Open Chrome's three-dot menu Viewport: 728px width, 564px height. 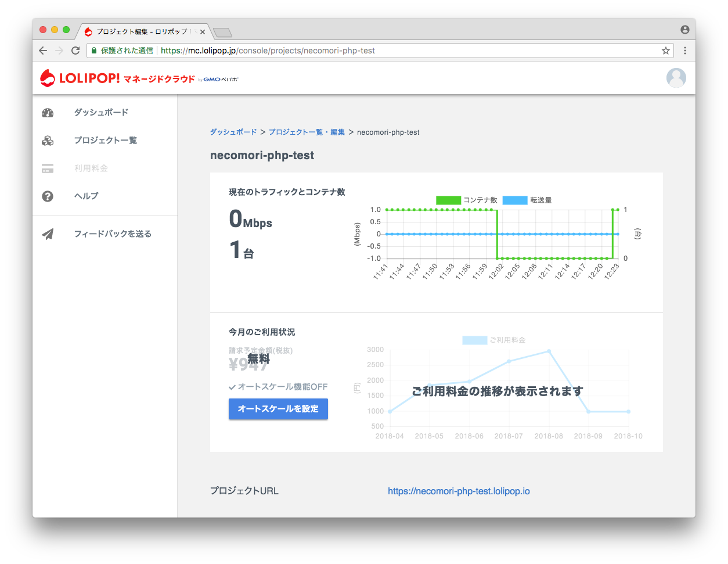coord(685,51)
